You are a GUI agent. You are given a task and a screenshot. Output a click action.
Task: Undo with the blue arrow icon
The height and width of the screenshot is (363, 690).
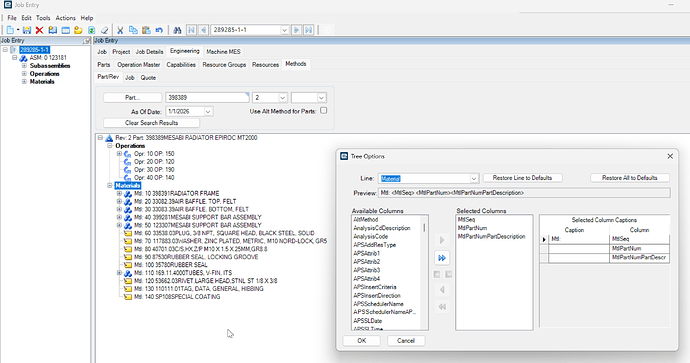pyautogui.click(x=159, y=30)
